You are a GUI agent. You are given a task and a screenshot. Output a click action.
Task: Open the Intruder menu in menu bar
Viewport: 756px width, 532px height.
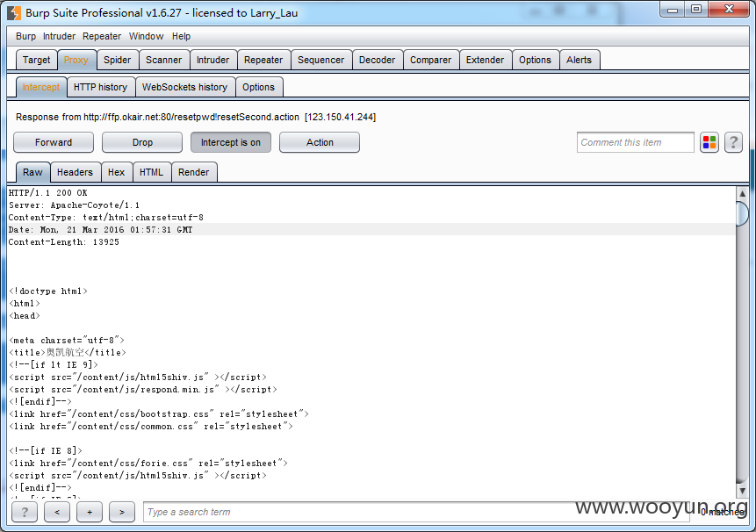(59, 36)
